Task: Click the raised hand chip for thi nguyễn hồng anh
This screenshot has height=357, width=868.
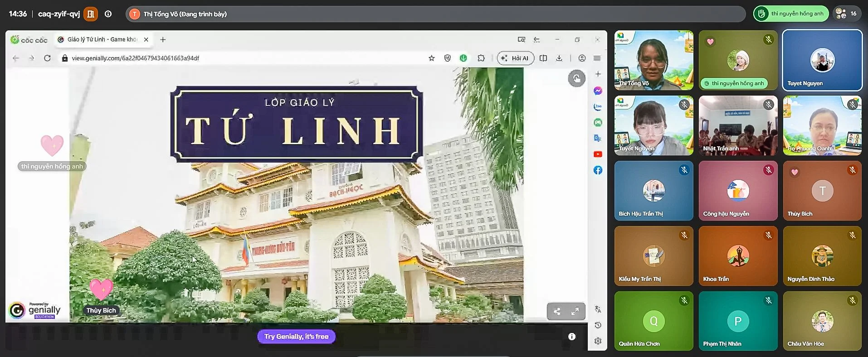Action: [x=791, y=14]
